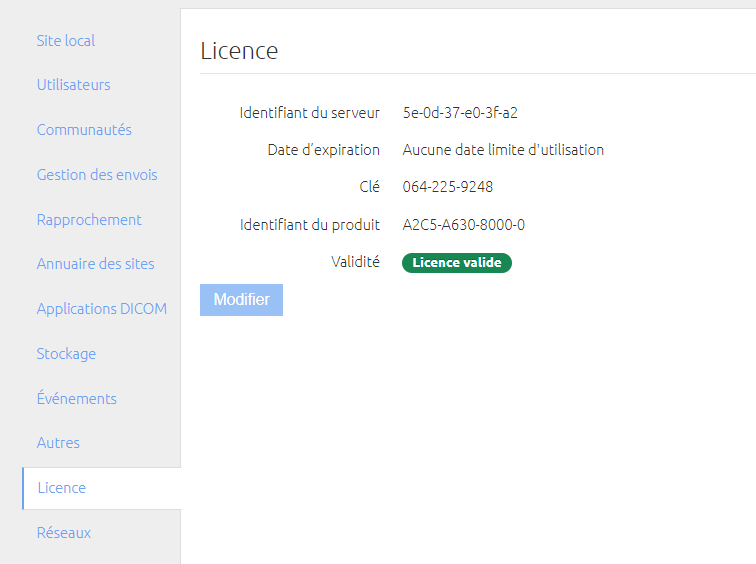Click the product identifier A2C5-A630-8000-0
The height and width of the screenshot is (564, 756).
463,225
